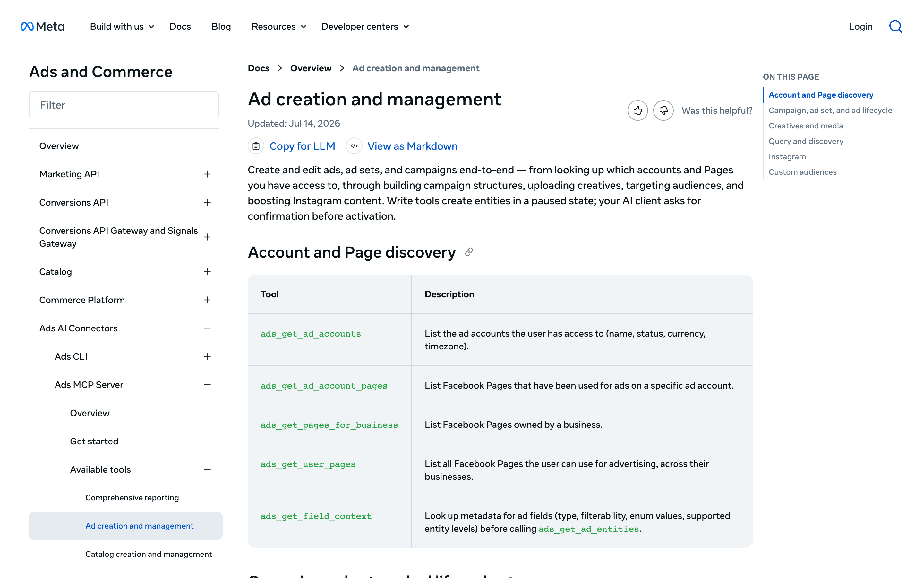
Task: Jump to Instagram section
Action: tap(787, 156)
